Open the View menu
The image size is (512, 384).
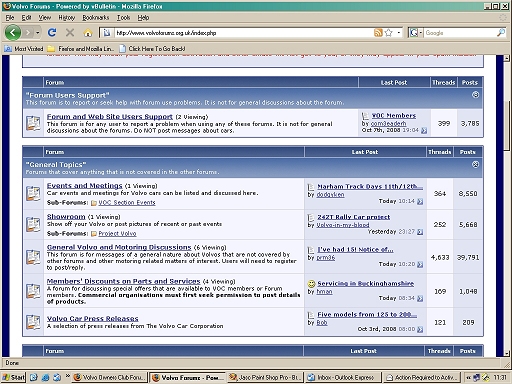(x=45, y=18)
